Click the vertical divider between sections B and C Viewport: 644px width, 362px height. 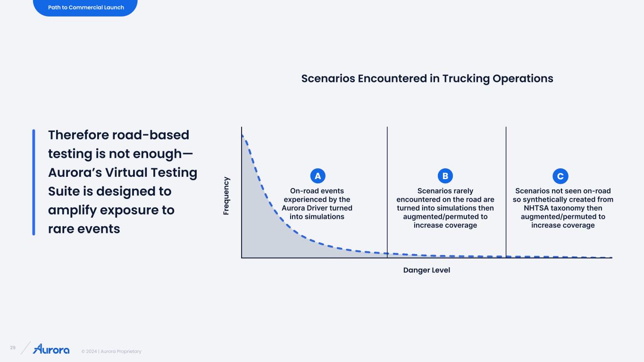click(x=506, y=192)
